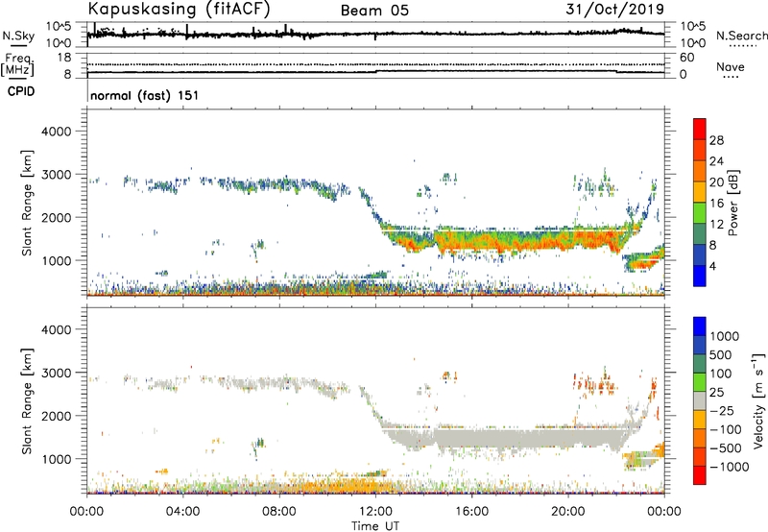Select the 20 label on the Power colorbar
This screenshot has height=532, width=768.
click(716, 182)
